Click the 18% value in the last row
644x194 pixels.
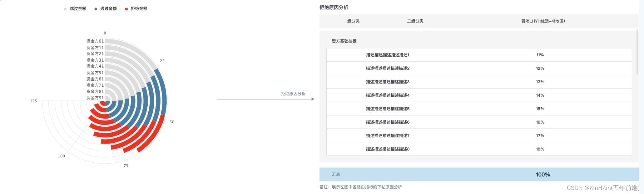(540, 149)
